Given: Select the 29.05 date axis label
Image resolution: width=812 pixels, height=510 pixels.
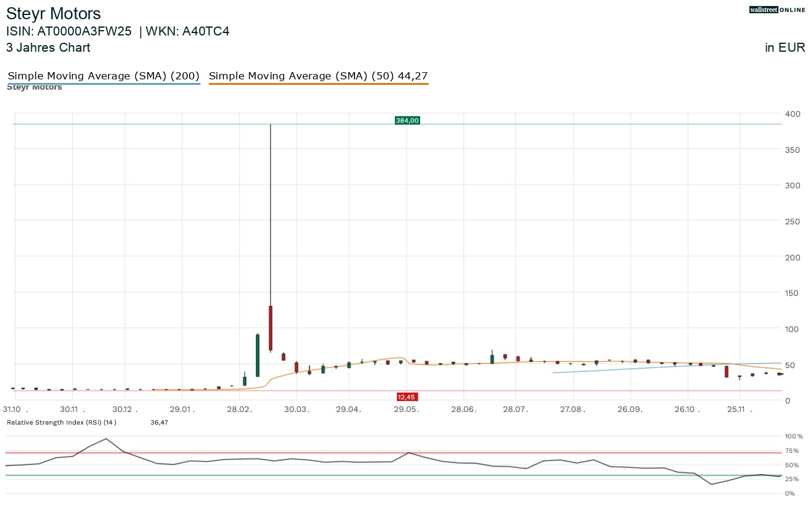Looking at the screenshot, I should (x=406, y=409).
